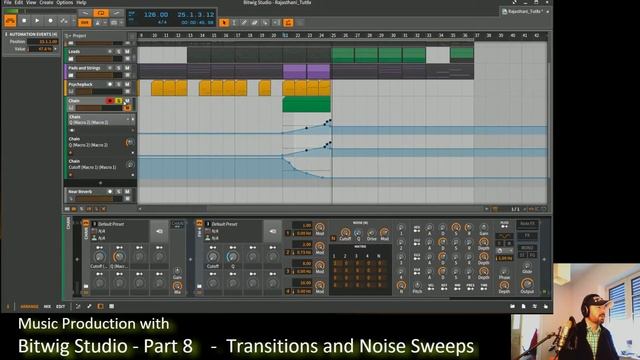This screenshot has width=640, height=360.
Task: Adjust the Leads track volume fader
Action: tap(99, 59)
